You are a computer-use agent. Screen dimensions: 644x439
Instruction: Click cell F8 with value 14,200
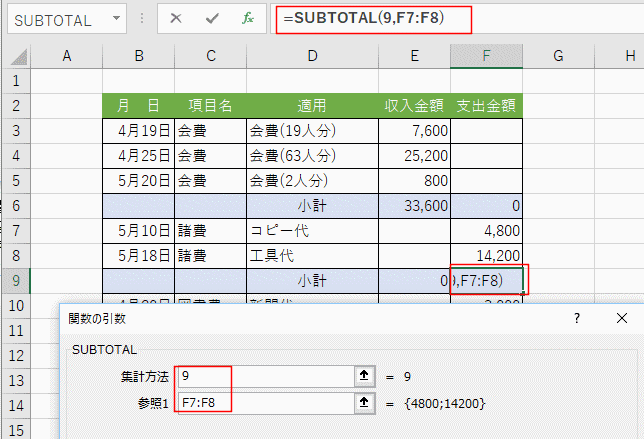486,256
